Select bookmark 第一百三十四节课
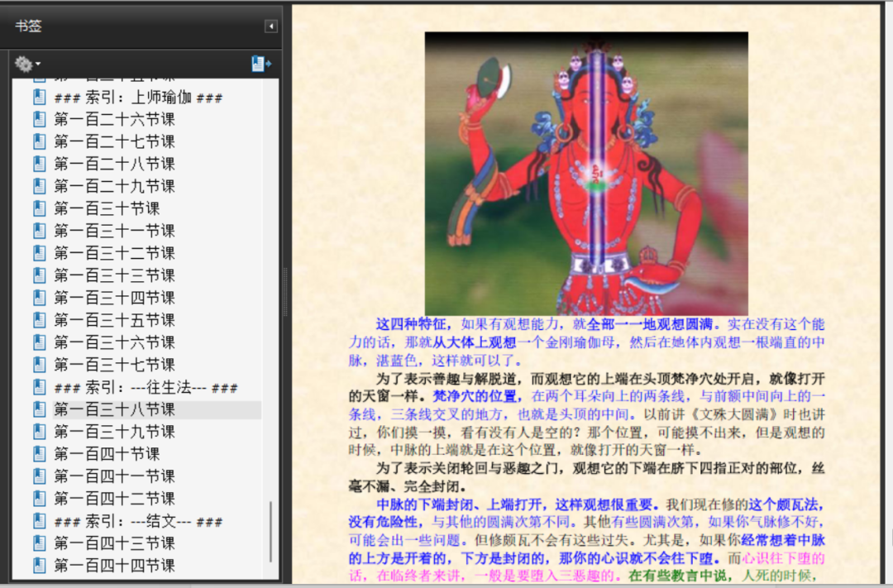The height and width of the screenshot is (588, 893). (114, 298)
